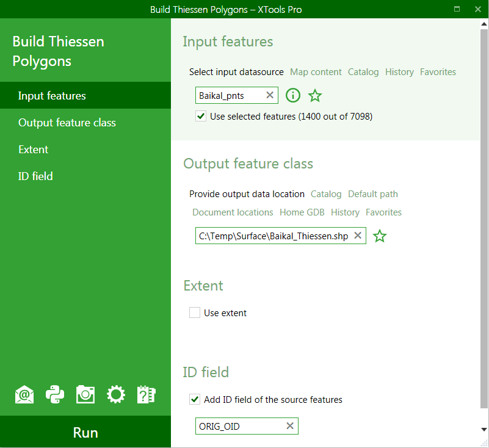Enable the Use extent checkbox
489x448 pixels.
(x=195, y=313)
